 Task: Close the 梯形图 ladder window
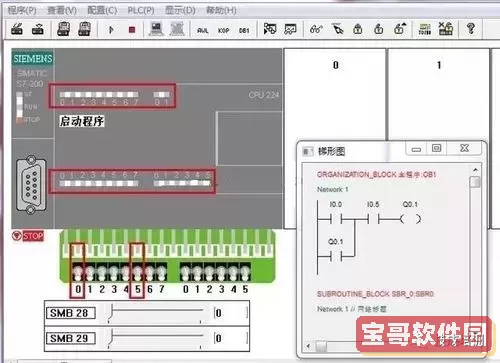pos(464,148)
